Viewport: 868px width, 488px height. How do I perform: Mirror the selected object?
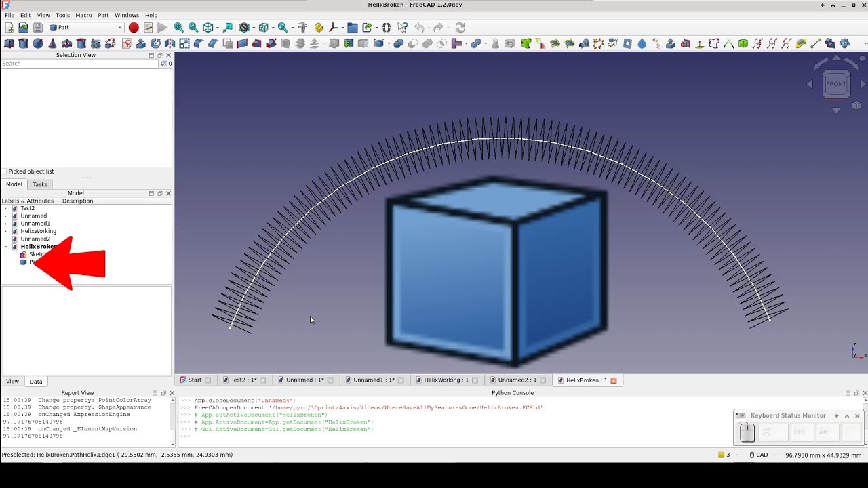pyautogui.click(x=170, y=43)
